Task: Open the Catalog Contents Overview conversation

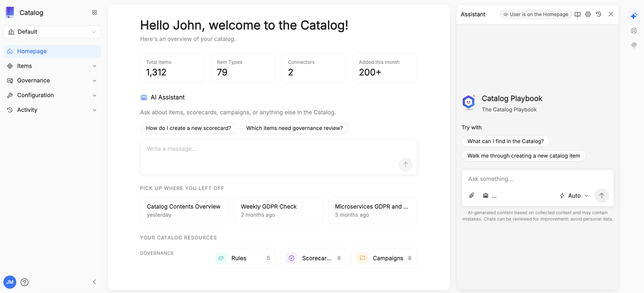Action: click(x=185, y=211)
